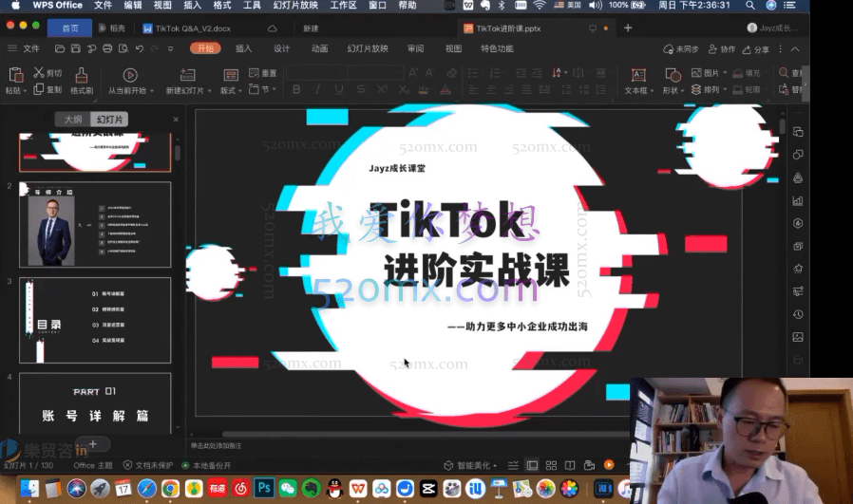The image size is (853, 504).
Task: Click the print preview icon
Action: tap(123, 49)
